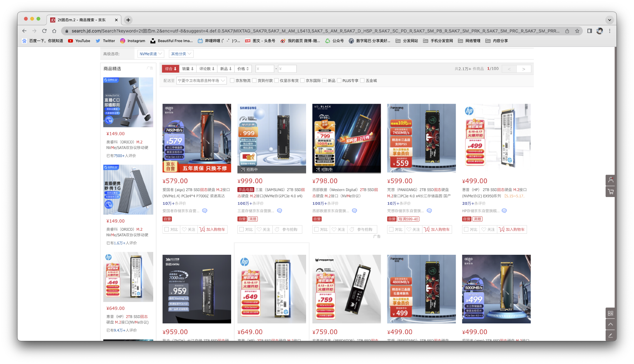Chat with HP存储京东自营 store service
Screen dimensions: 634x364
click(x=504, y=211)
